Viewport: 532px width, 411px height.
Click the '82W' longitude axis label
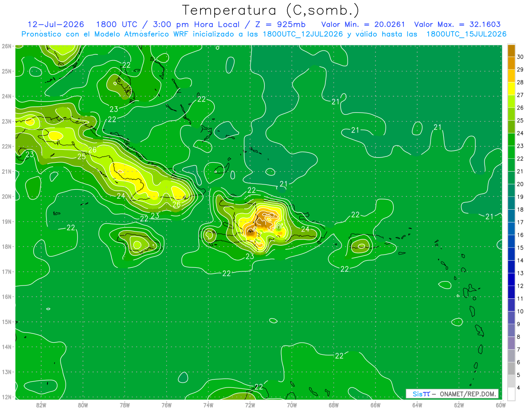[41, 405]
